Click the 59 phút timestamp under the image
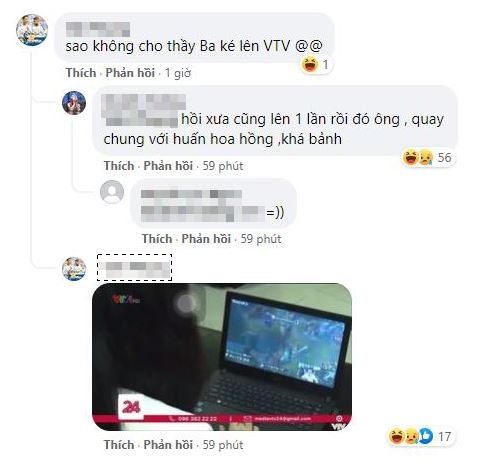Image resolution: width=487 pixels, height=459 pixels. tap(223, 445)
